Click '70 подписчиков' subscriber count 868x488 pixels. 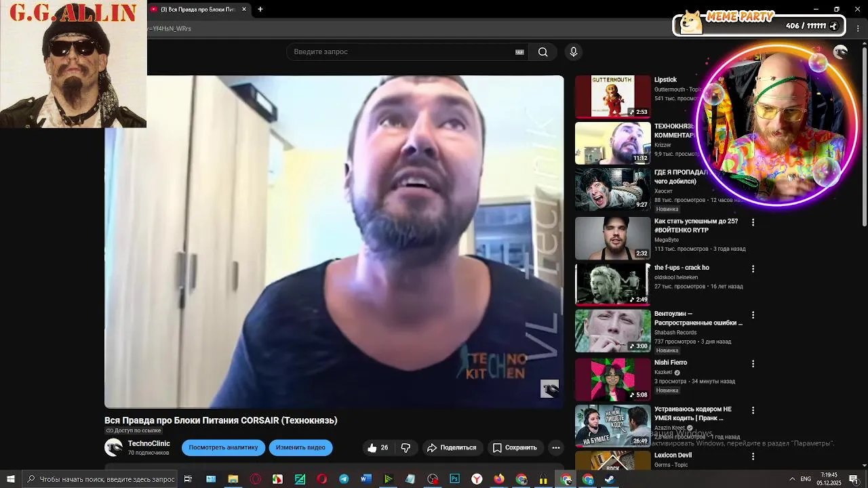click(x=149, y=453)
